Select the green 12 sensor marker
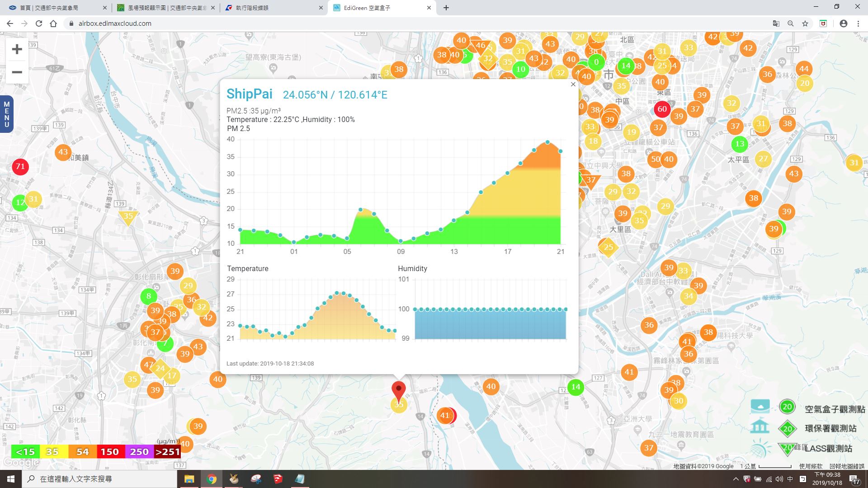This screenshot has height=488, width=868. coord(19,202)
